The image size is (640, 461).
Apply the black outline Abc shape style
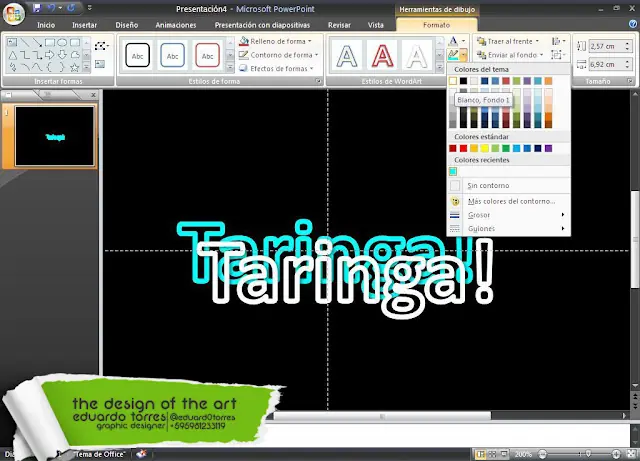tap(138, 55)
